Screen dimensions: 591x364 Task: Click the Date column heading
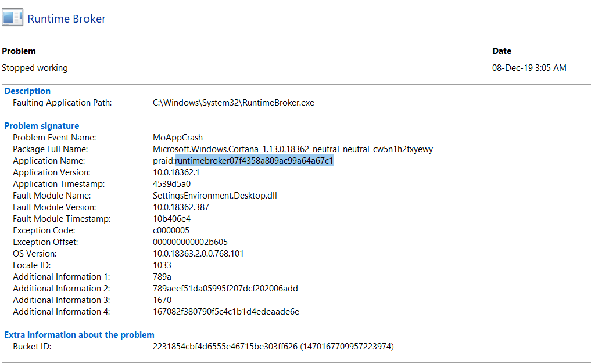(502, 51)
